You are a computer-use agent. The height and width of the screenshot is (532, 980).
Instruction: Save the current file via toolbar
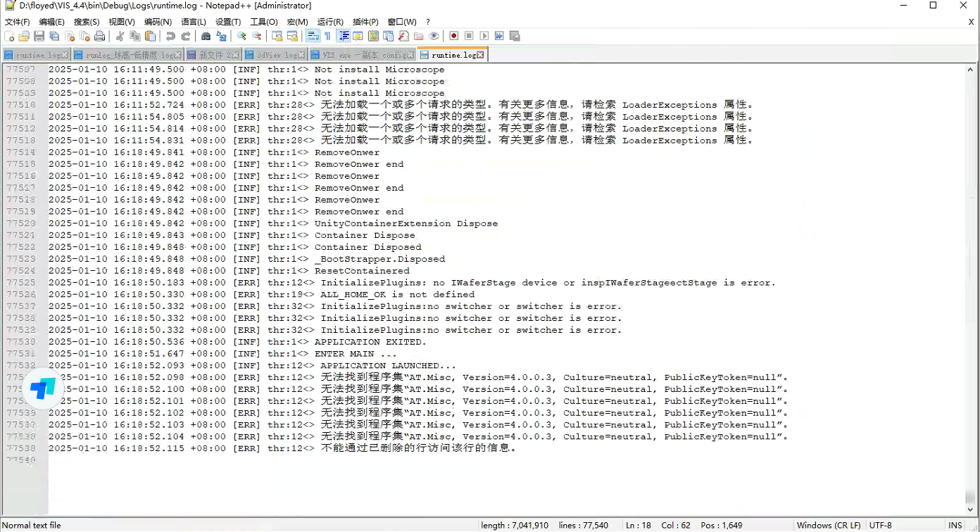[39, 36]
